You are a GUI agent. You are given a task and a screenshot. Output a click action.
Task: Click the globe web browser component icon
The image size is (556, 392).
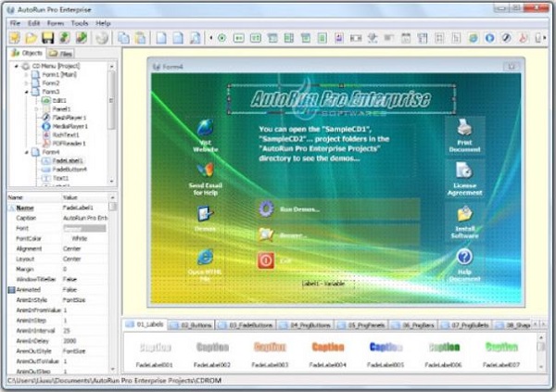473,38
